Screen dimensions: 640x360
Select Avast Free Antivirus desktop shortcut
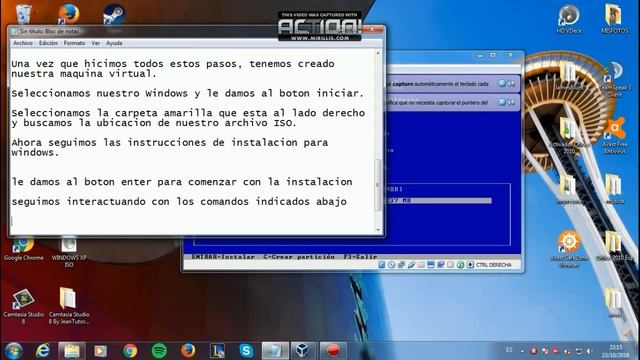click(x=615, y=136)
